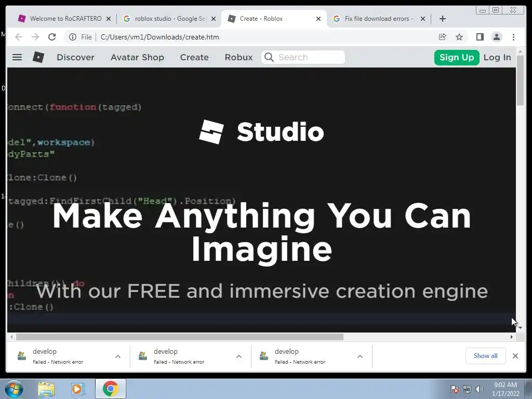Viewport: 532px width, 399px height.
Task: Open the Robux page
Action: (x=238, y=57)
